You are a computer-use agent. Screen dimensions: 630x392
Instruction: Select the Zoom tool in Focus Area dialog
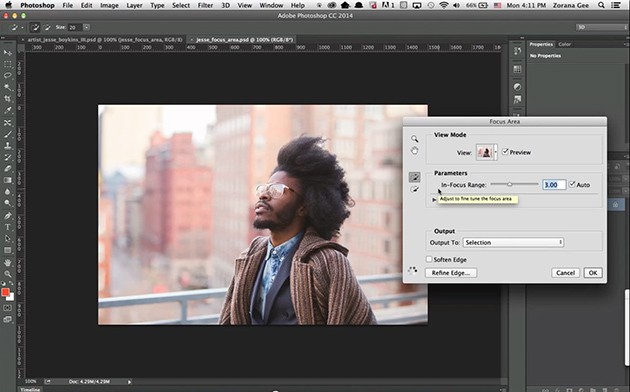point(414,139)
